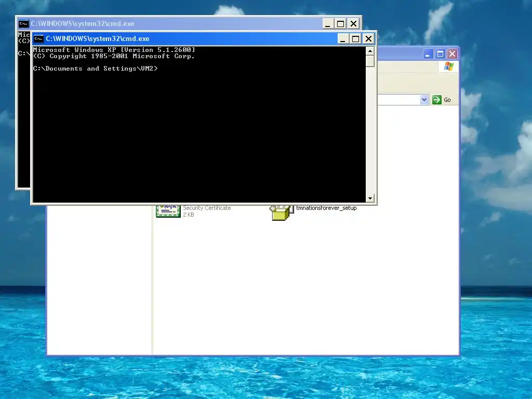Click the Windows flag logo in Explorer

click(x=448, y=66)
